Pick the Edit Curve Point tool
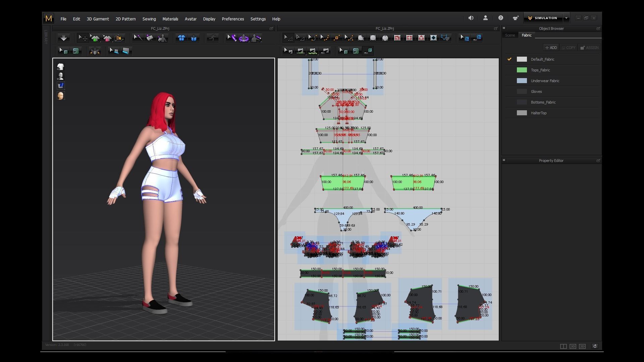This screenshot has width=644, height=362. (324, 38)
